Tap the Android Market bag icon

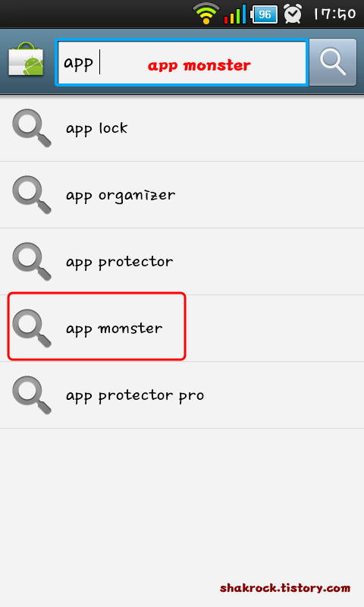click(x=26, y=60)
